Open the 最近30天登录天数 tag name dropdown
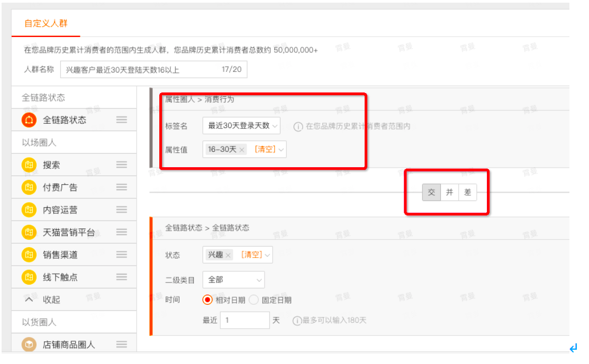Screen dimensions: 589x364 [x=241, y=126]
